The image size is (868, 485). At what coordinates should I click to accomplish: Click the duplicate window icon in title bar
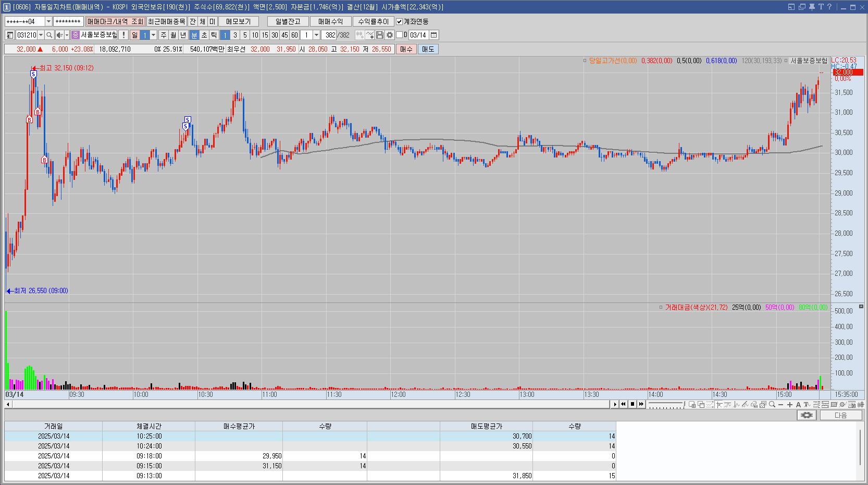pyautogui.click(x=802, y=7)
